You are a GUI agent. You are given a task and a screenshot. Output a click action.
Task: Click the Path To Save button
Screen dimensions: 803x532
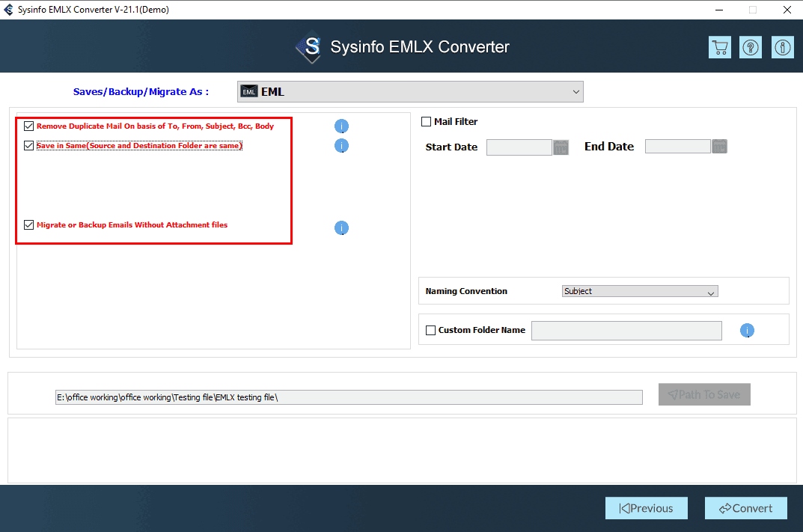point(704,394)
